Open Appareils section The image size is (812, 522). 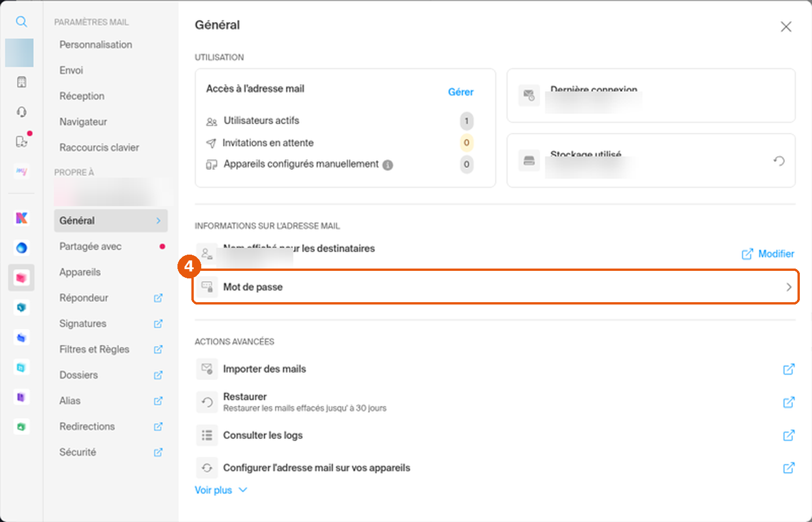tap(80, 272)
